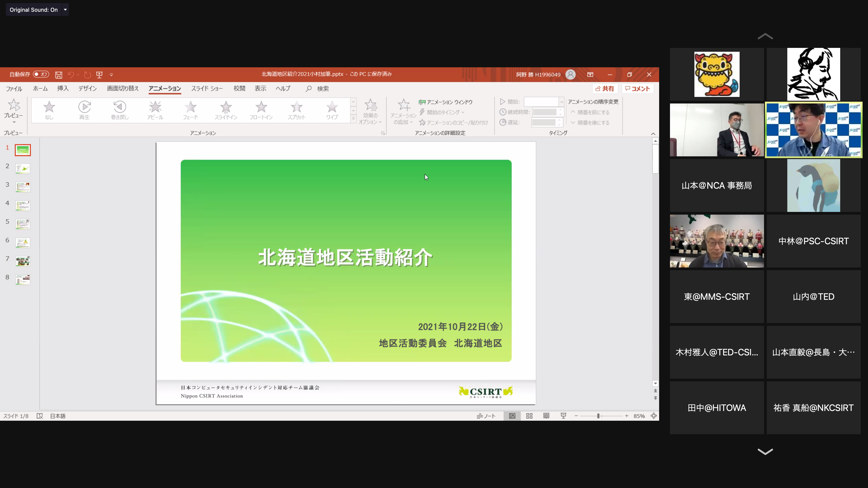868x488 pixels.
Task: Click the spell check icon in status bar
Action: (40, 416)
